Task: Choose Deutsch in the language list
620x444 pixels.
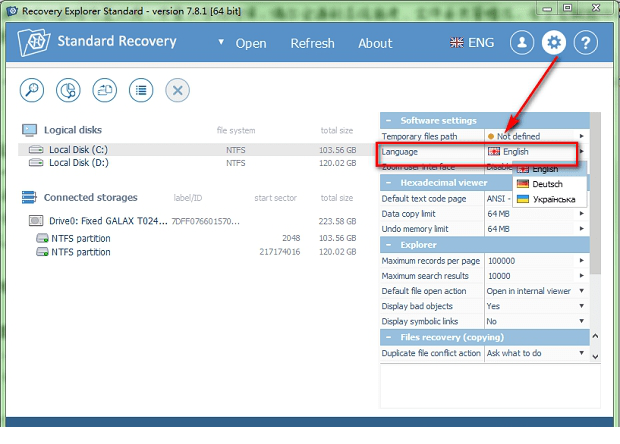Action: click(x=549, y=184)
